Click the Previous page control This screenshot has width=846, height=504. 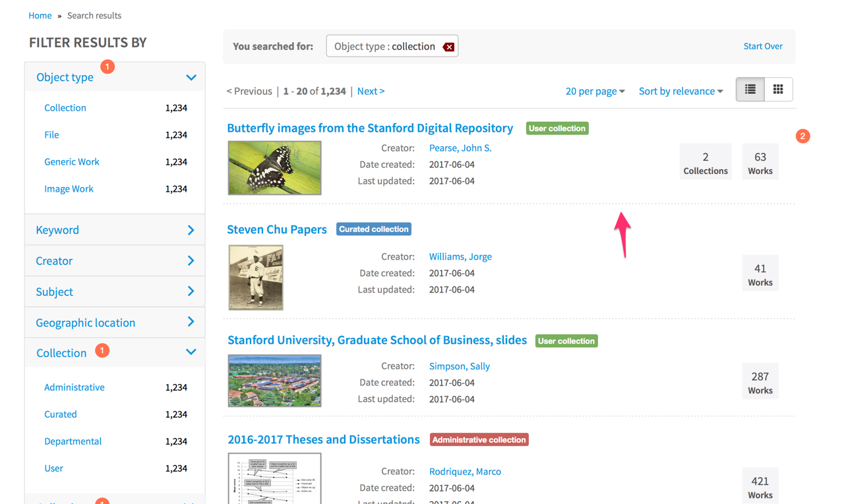[249, 91]
